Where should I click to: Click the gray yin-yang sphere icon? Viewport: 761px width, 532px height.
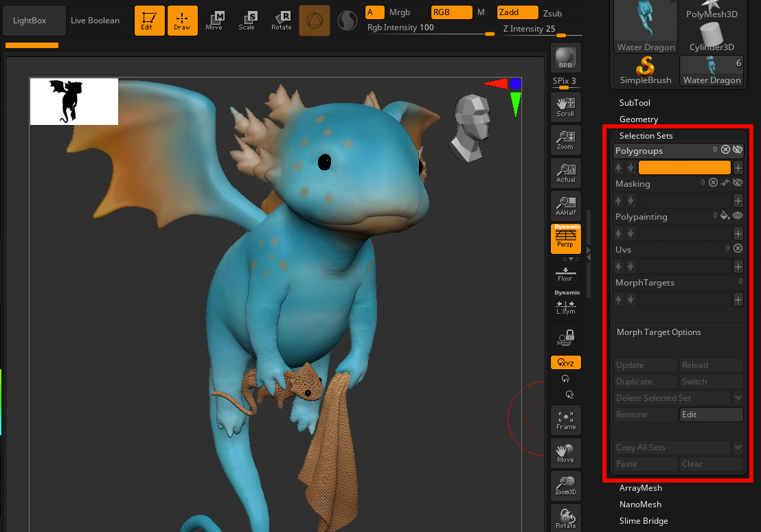(x=348, y=21)
